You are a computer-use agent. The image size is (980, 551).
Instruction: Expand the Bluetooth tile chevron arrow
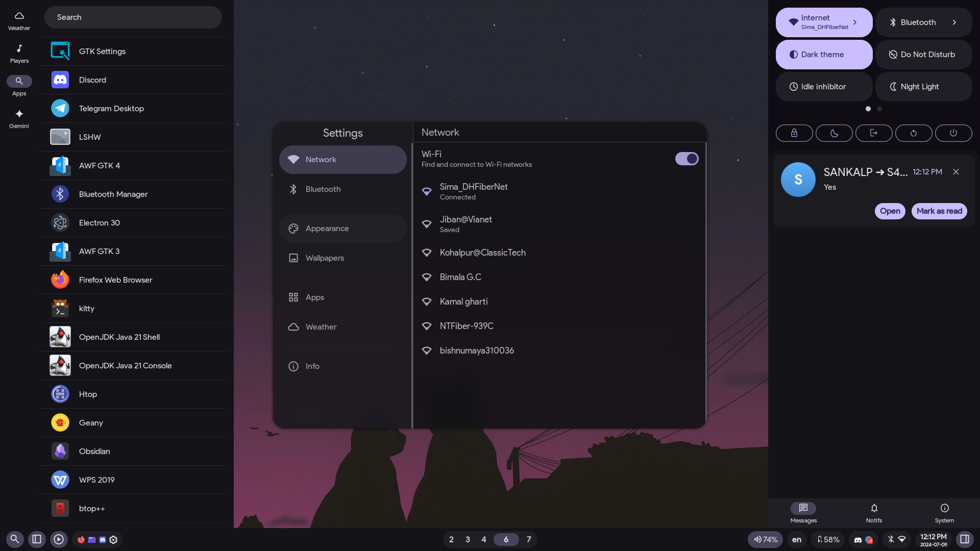click(954, 22)
